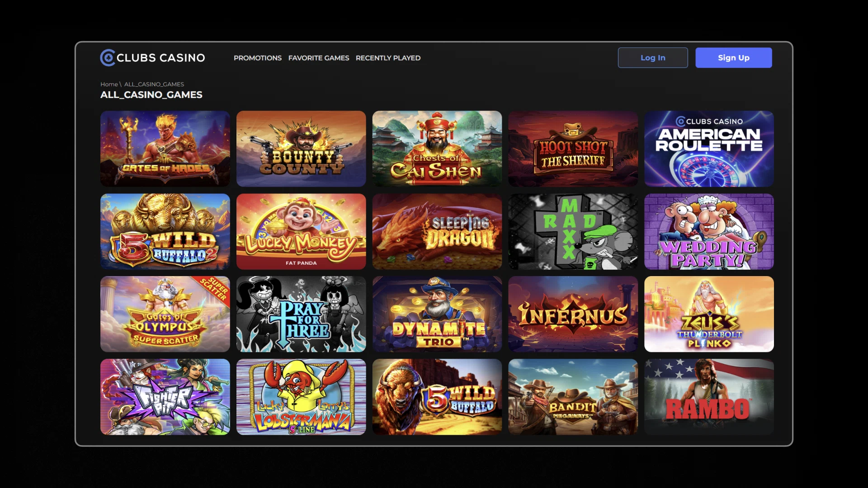
Task: Click the Clubs Casino logo
Action: 152,58
